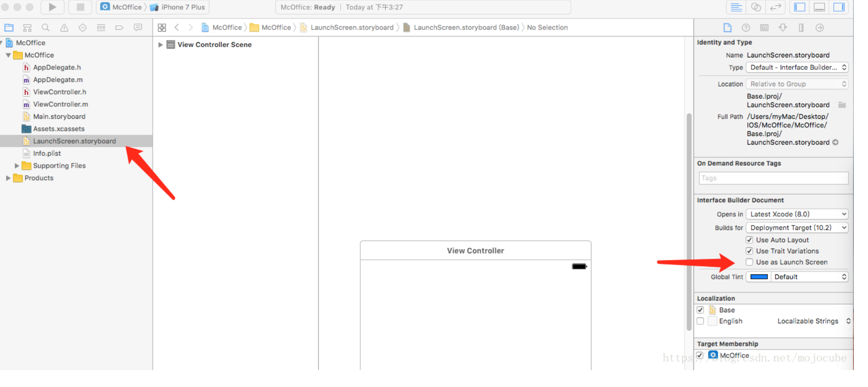Select McOffice scheme in toolbar

[x=121, y=7]
